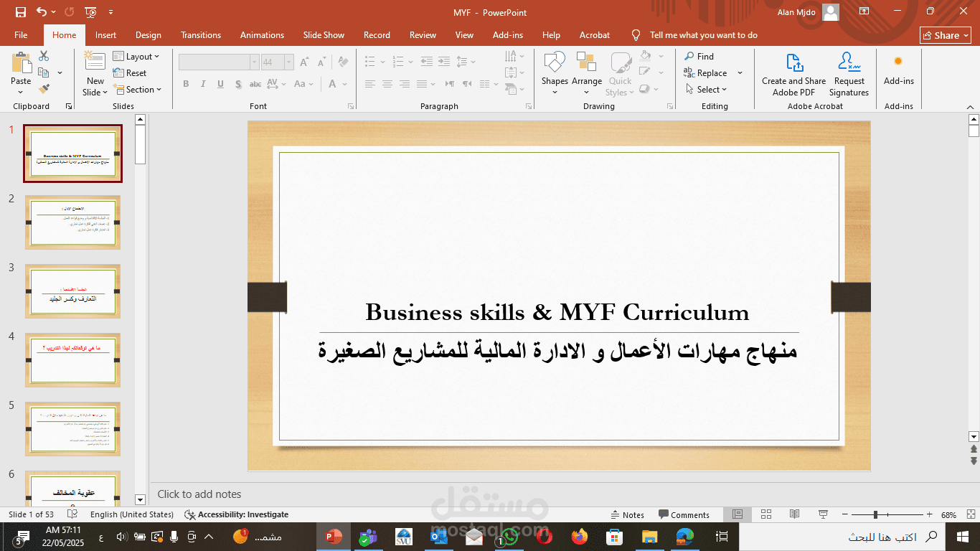Open the Layout dropdown
The height and width of the screenshot is (551, 980).
coord(136,57)
